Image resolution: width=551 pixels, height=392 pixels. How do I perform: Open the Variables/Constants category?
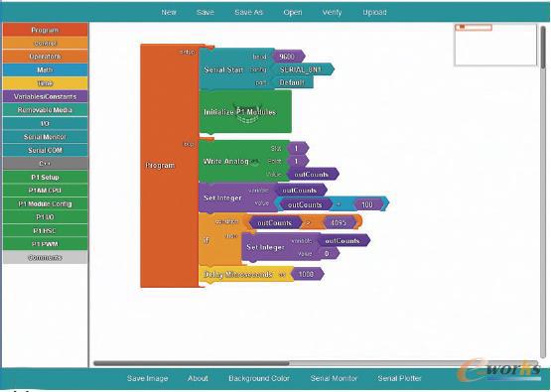pos(45,96)
